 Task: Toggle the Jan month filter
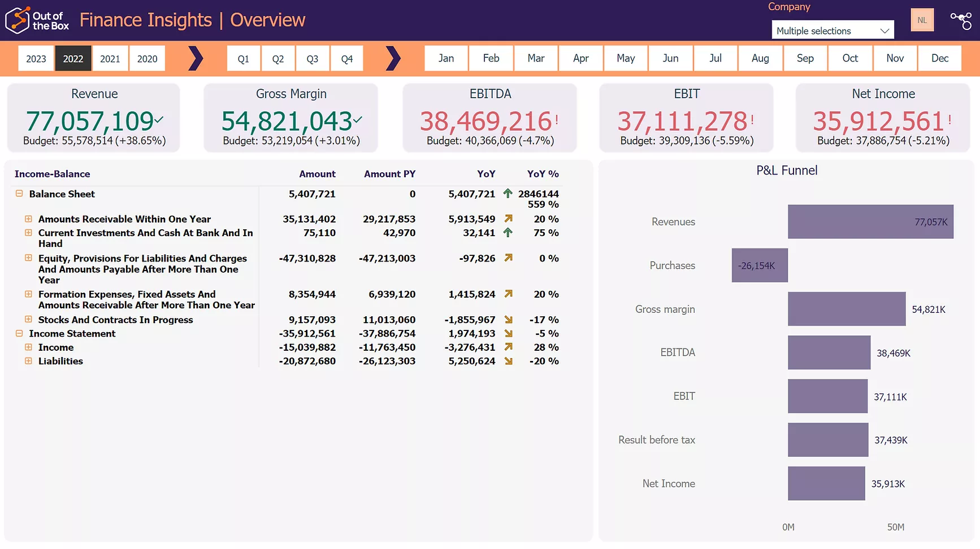tap(446, 58)
